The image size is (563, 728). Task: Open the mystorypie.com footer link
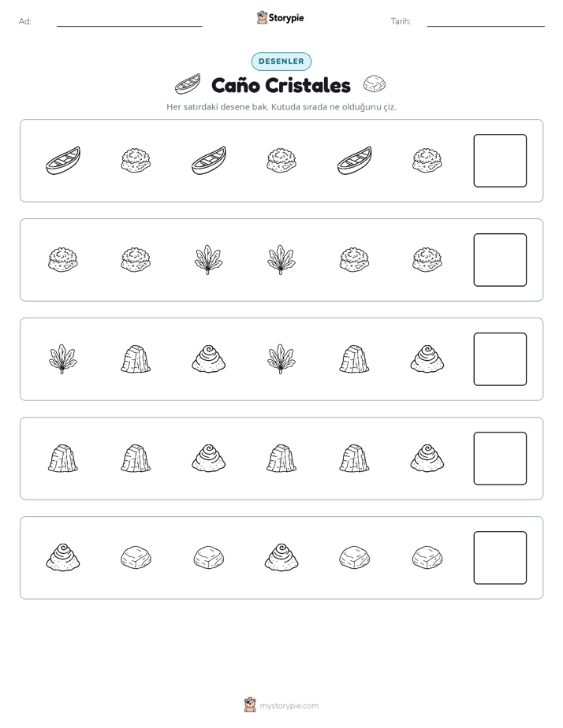(x=281, y=706)
